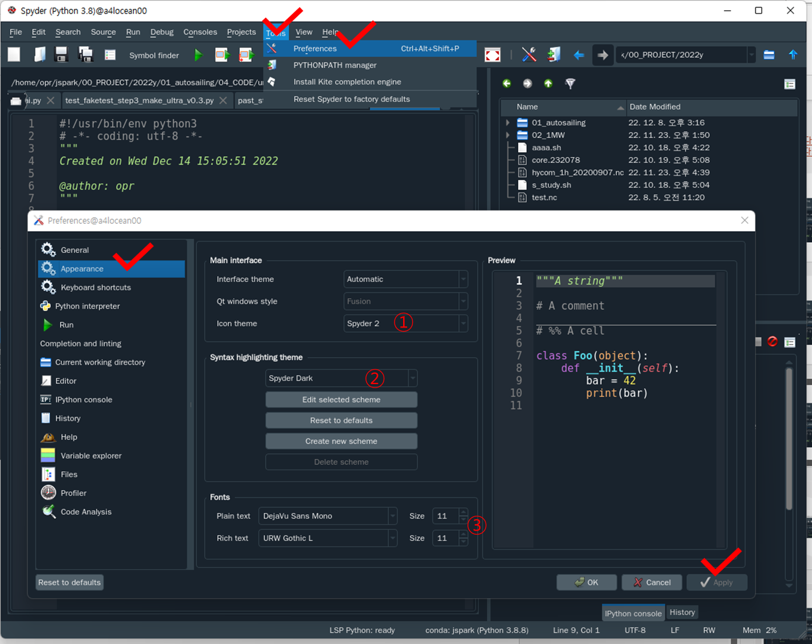Open the Syntax highlighting theme Spyder Dark dropdown
Screen dimensions: 812x644
tap(341, 378)
